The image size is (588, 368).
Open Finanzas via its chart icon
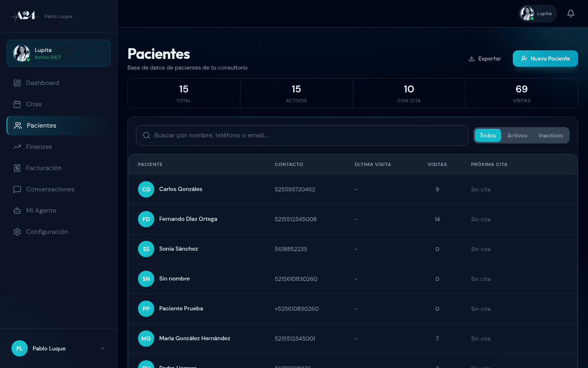coord(17,146)
